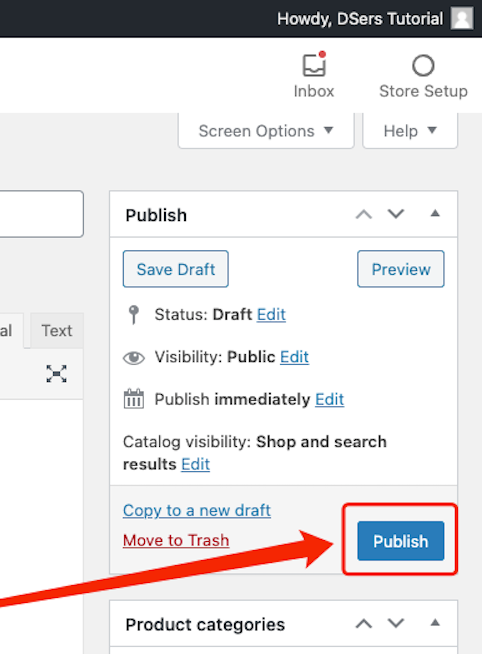Collapse the Product categories panel

pyautogui.click(x=435, y=623)
